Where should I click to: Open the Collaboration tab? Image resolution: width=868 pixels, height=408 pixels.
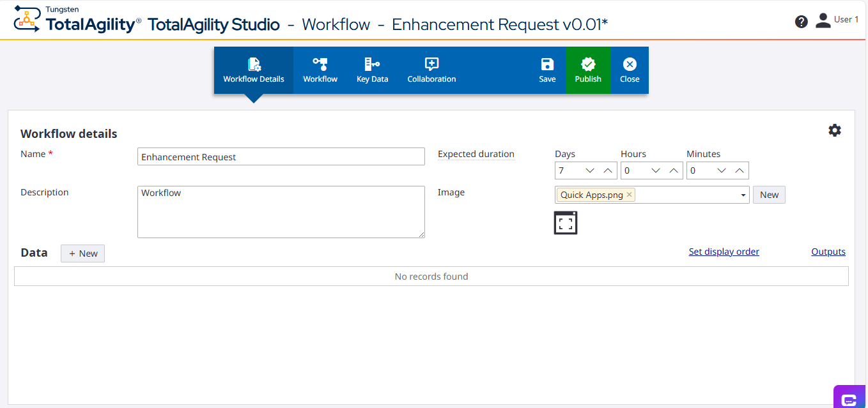click(x=431, y=70)
